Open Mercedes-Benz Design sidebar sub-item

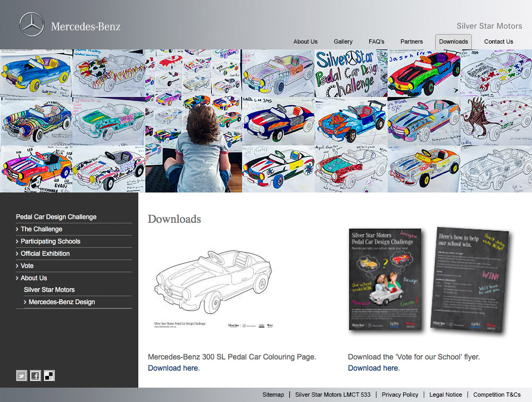tap(62, 302)
